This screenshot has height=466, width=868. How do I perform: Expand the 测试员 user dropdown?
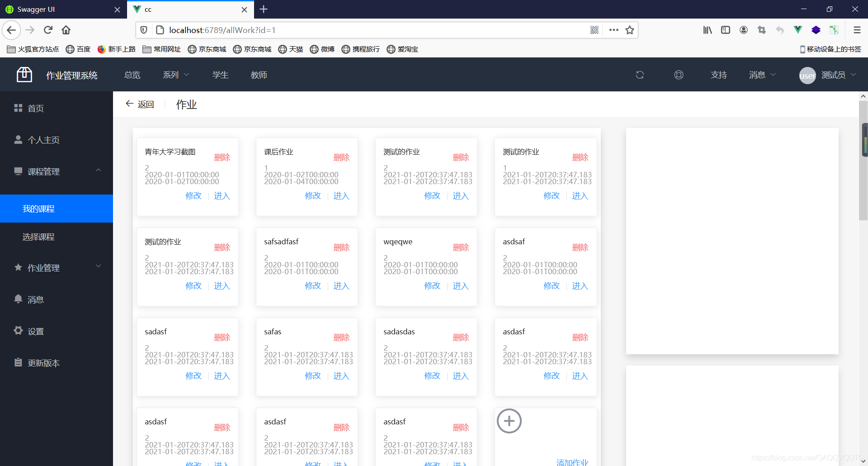839,75
